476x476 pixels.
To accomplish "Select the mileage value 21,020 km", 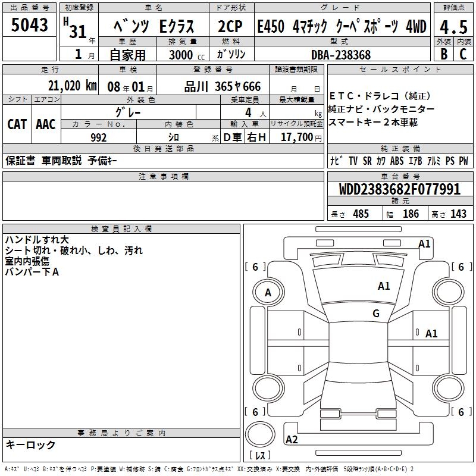I will (x=72, y=86).
